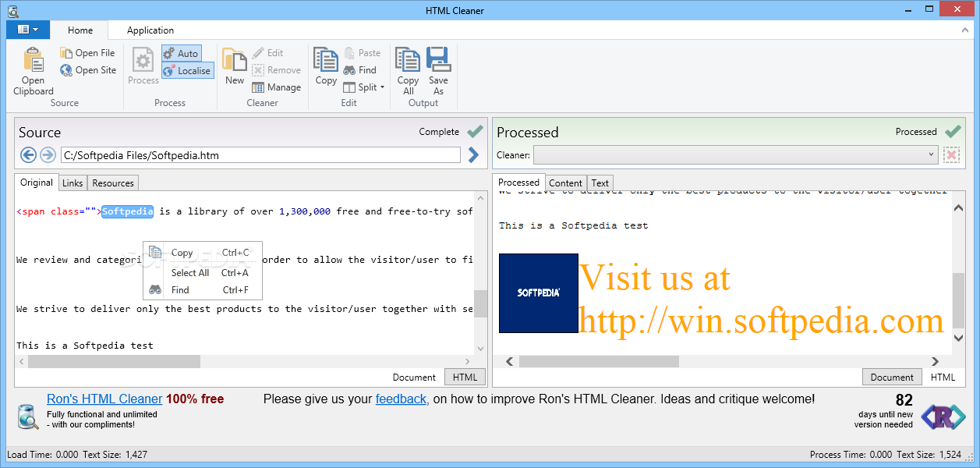
Task: Click the HTML Cleaner title bar icon
Action: click(x=12, y=11)
